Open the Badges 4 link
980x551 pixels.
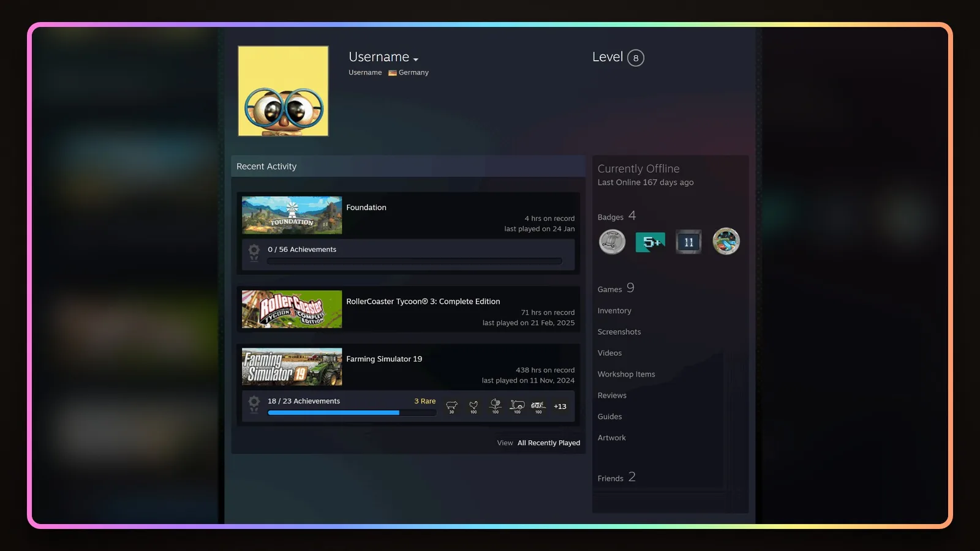coord(617,216)
